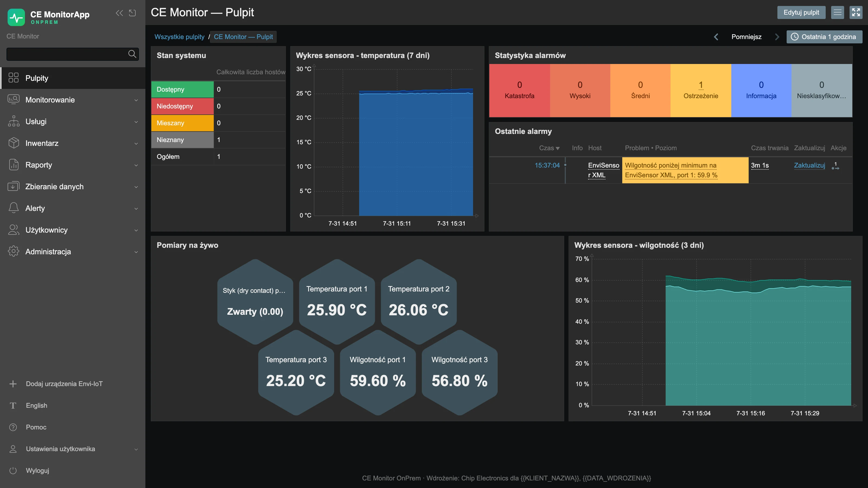Expand the Monitorowanie menu
This screenshot has height=488, width=868.
73,100
